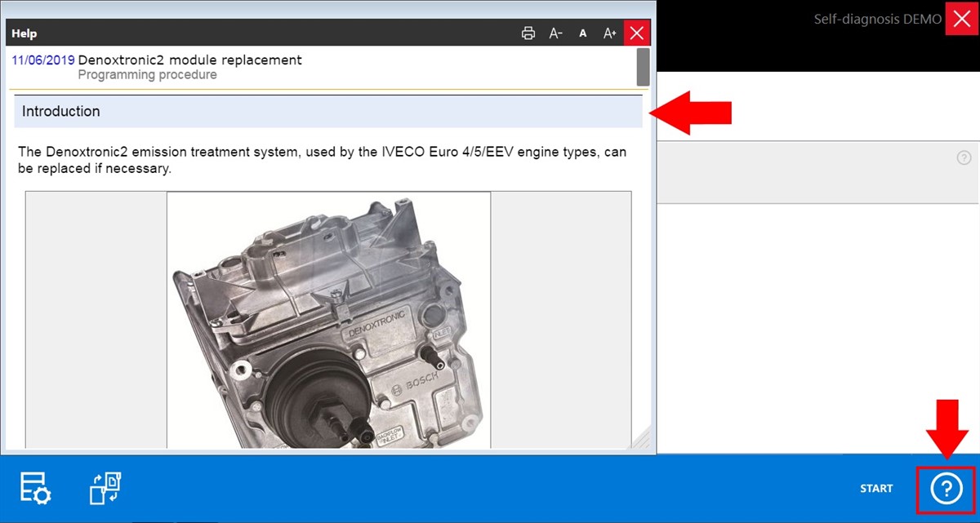Click the Help panel vertical scrollbar thumb
This screenshot has height=523, width=980.
pyautogui.click(x=644, y=67)
